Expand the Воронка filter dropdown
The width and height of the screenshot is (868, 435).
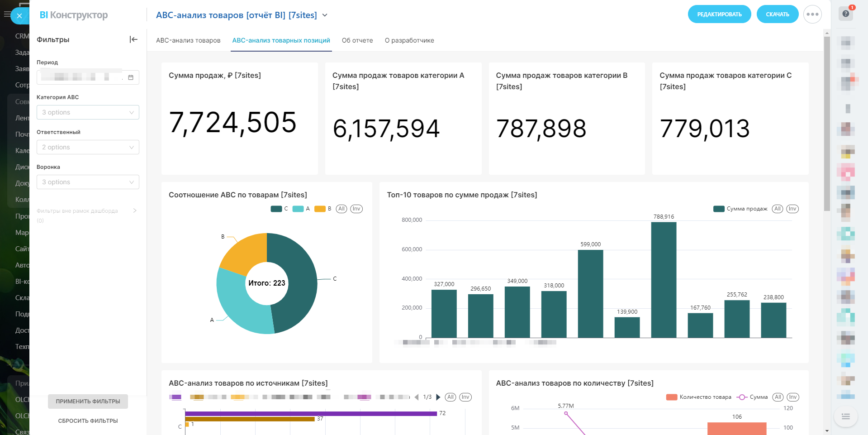point(88,182)
